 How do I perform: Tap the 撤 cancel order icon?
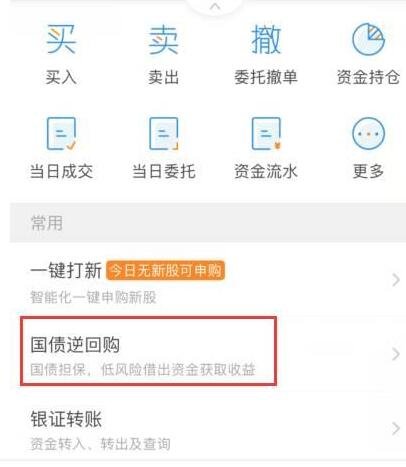pyautogui.click(x=266, y=39)
